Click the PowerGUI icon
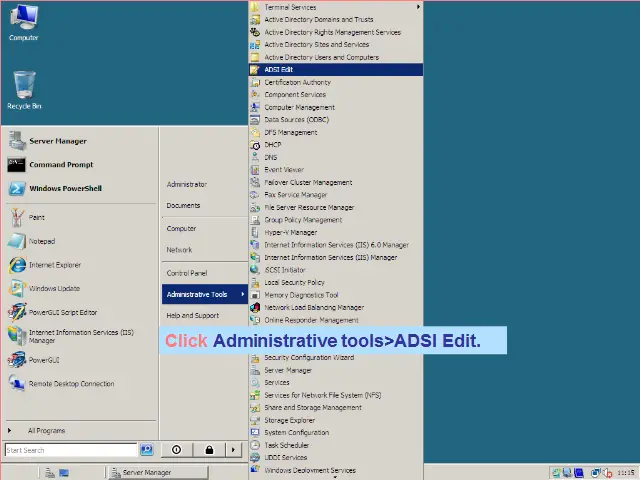640x480 pixels. (x=17, y=360)
